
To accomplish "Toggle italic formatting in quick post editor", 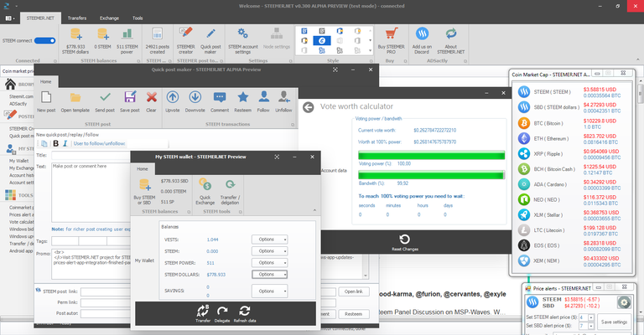I will 65,143.
